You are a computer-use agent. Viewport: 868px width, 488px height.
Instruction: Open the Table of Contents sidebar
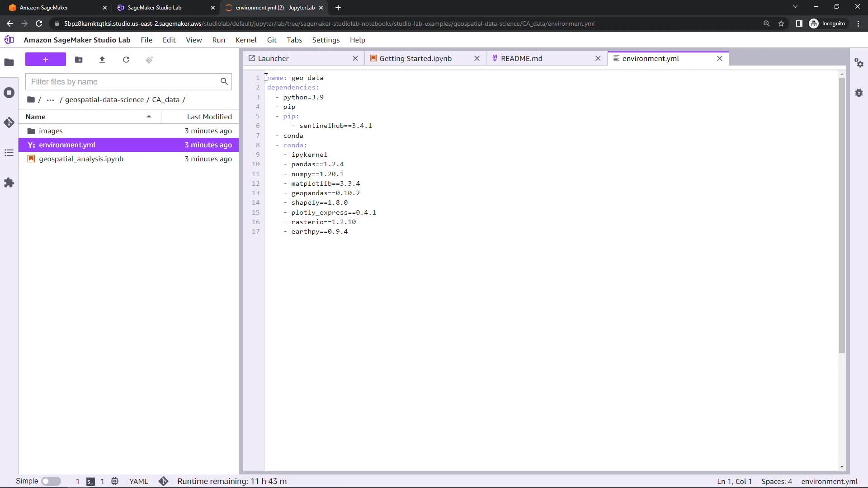click(x=9, y=153)
